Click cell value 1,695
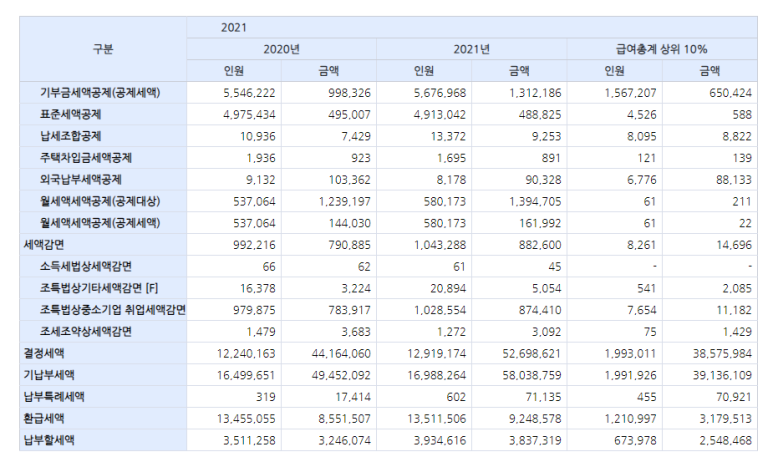 [451, 158]
